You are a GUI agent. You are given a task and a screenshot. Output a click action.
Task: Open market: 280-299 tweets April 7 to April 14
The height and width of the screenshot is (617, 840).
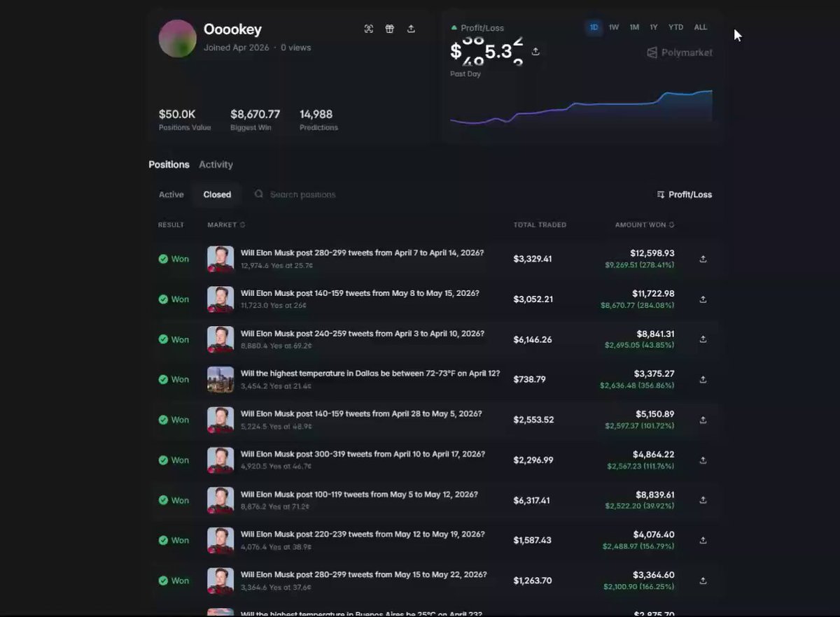click(362, 253)
